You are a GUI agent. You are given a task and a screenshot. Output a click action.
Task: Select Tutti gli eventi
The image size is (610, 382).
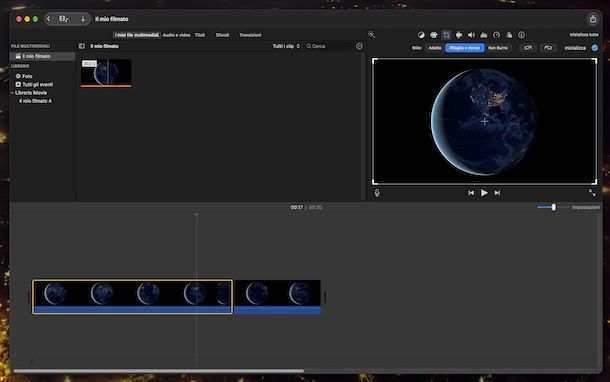point(34,84)
